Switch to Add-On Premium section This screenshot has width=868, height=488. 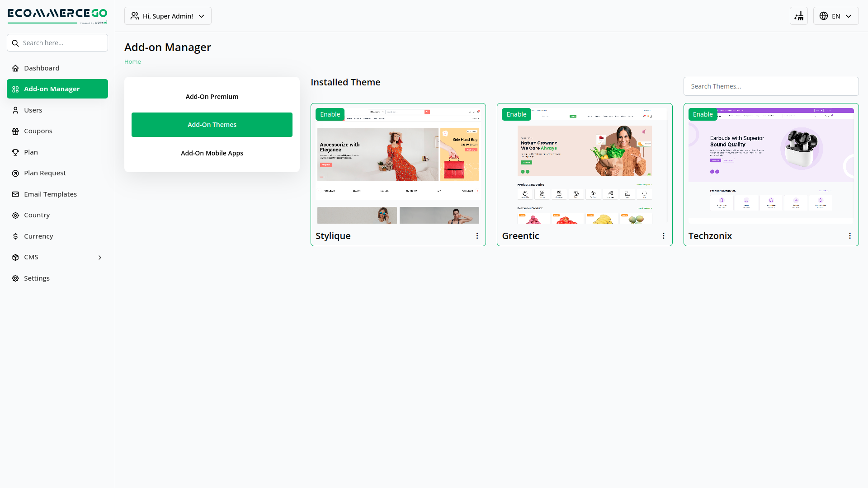coord(212,96)
